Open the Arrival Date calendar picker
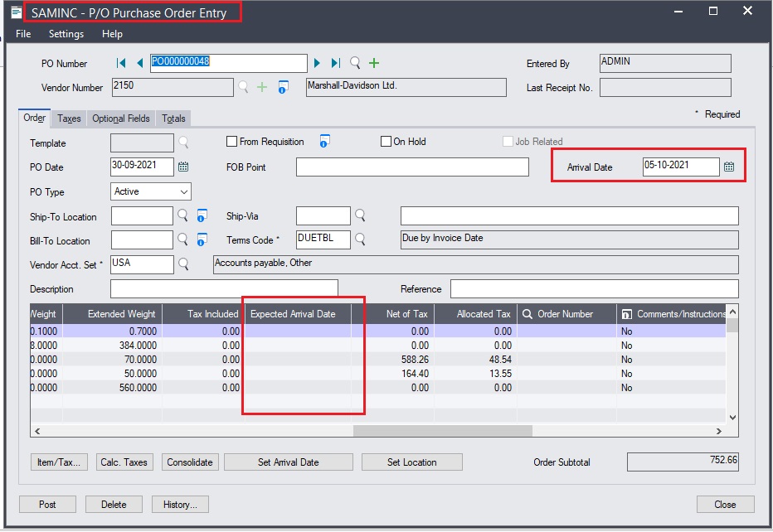The image size is (773, 532). coord(729,167)
